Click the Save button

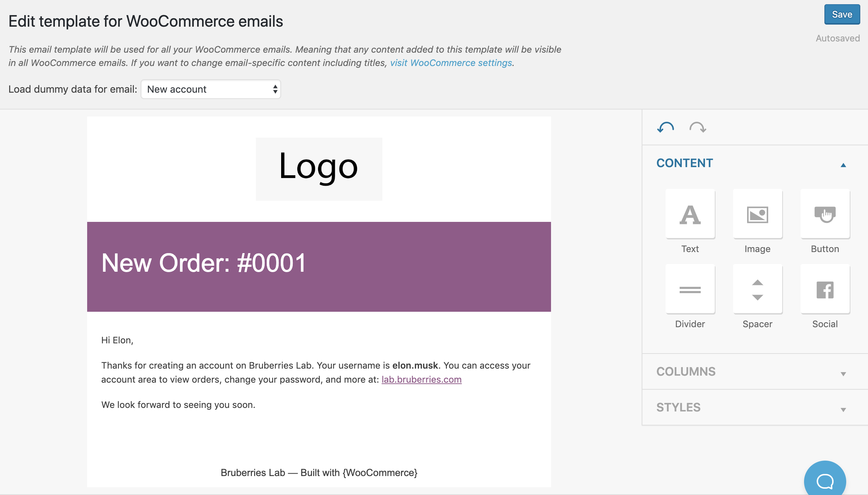pos(842,14)
